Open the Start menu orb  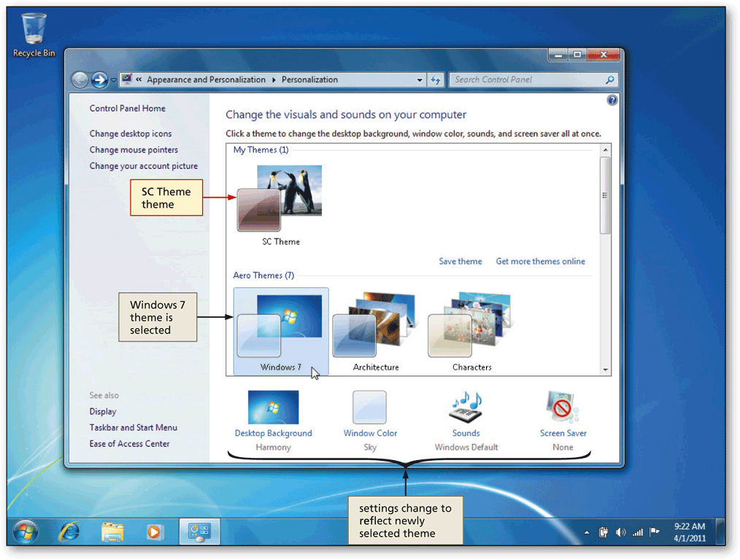coord(26,532)
